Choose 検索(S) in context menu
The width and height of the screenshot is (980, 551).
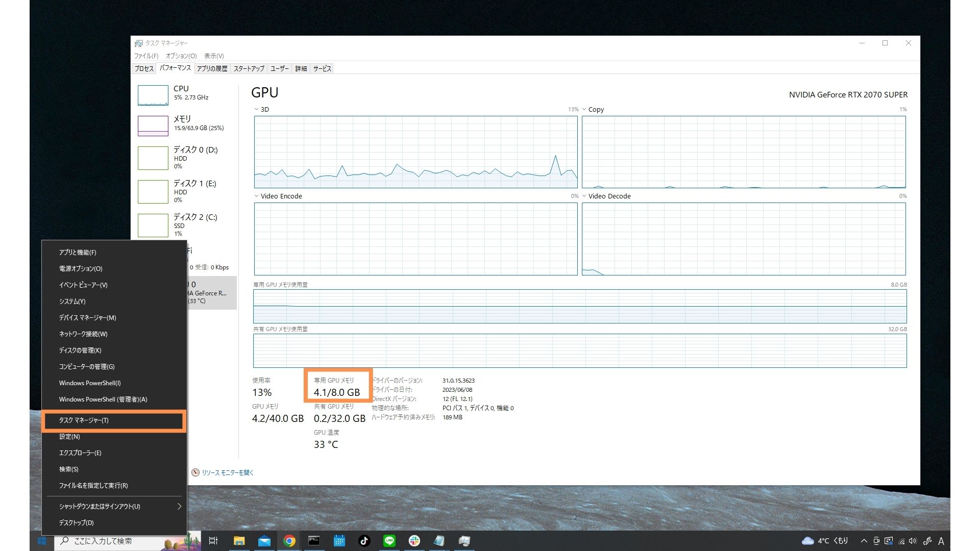114,469
